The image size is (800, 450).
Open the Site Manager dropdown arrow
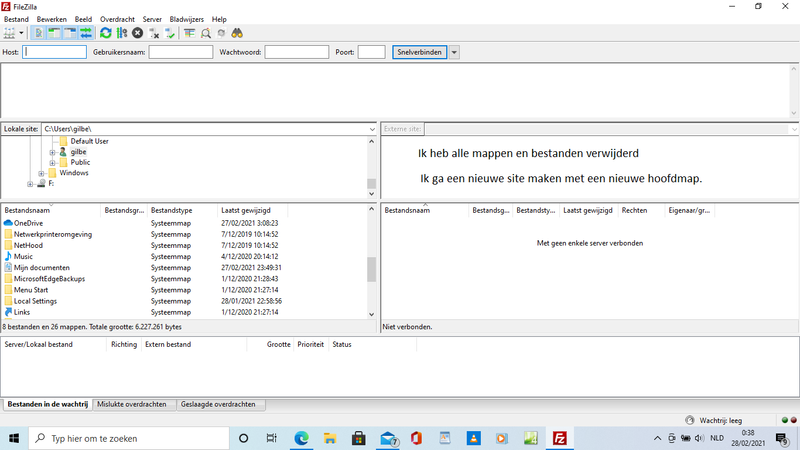pos(21,33)
